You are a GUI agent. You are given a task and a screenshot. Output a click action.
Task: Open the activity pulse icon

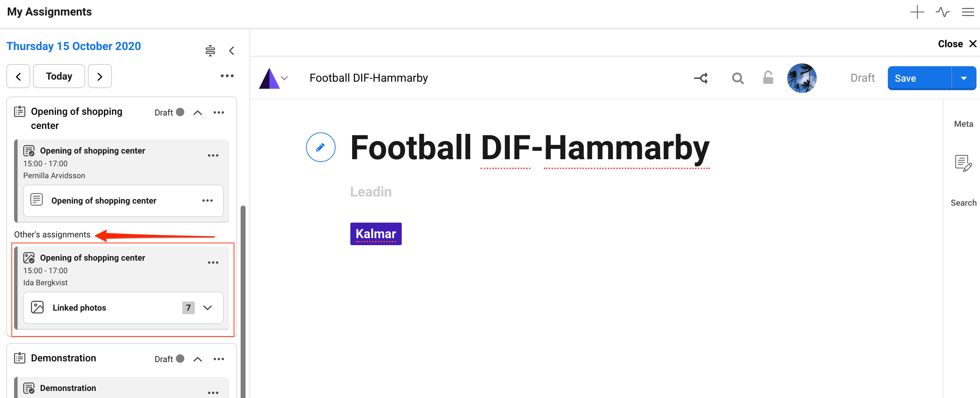coord(942,12)
